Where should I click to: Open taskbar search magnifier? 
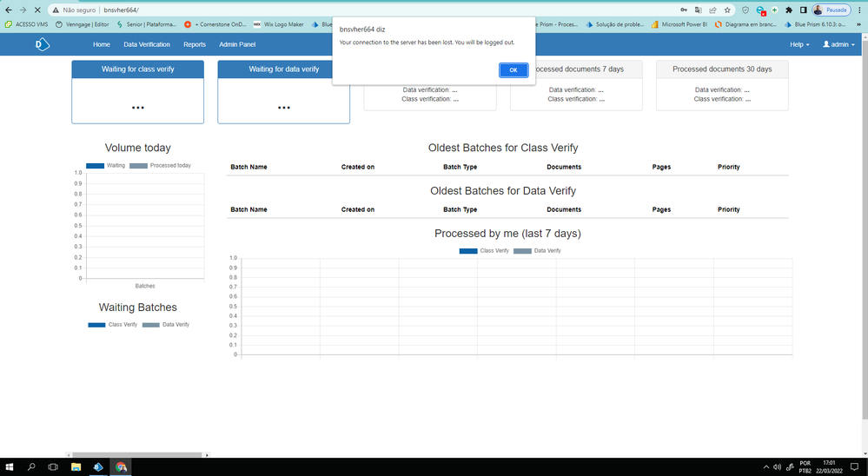pos(31,467)
